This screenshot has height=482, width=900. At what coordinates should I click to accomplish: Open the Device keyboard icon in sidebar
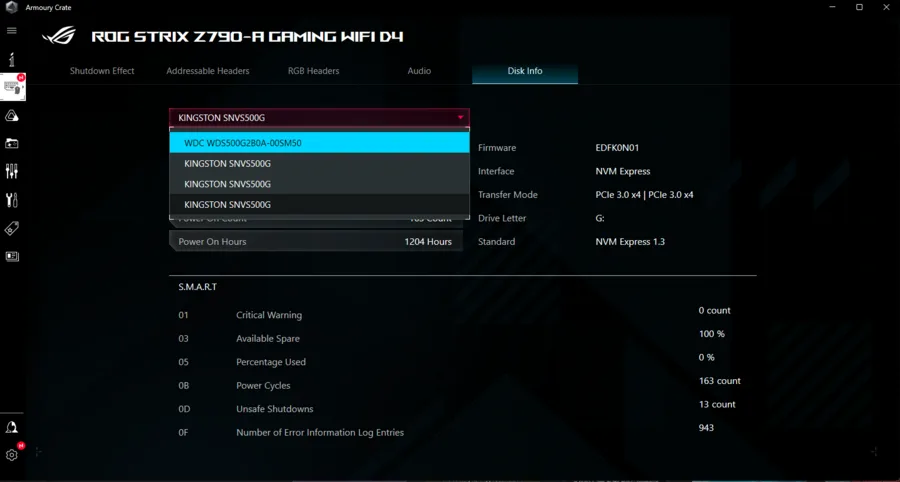(13, 87)
